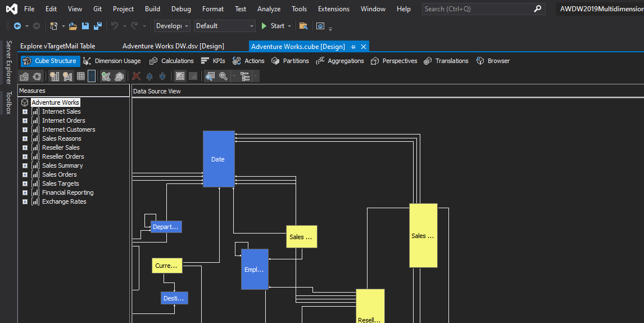The image size is (644, 323).
Task: Open the Extensions menu
Action: pos(333,9)
